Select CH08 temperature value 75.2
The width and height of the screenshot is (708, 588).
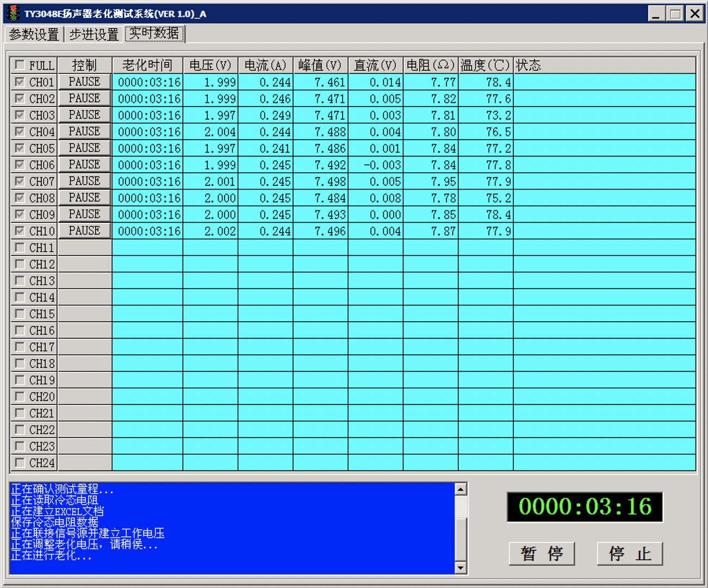click(x=486, y=198)
